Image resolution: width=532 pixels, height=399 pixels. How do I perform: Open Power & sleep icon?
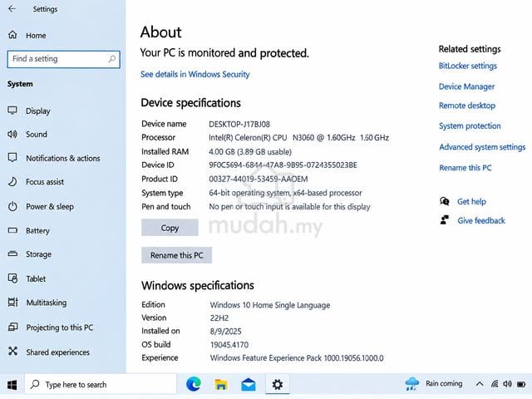[12, 206]
